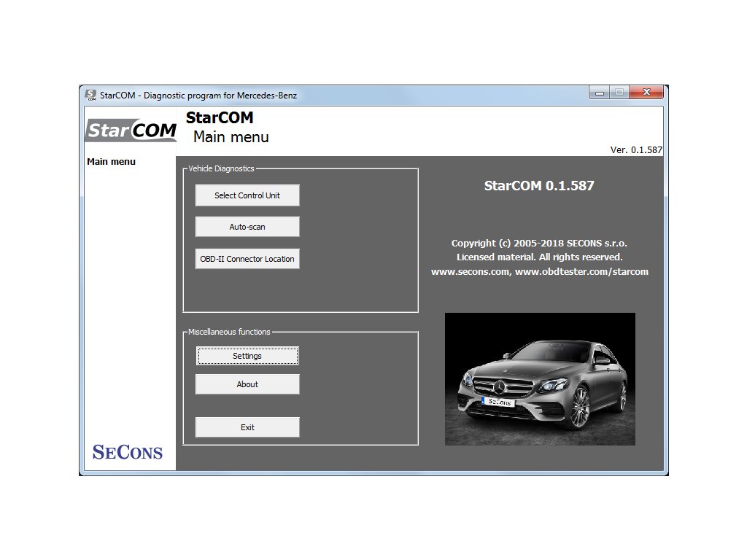Viewport: 747px width, 560px height.
Task: Click the StarCOM app icon in title bar
Action: click(x=91, y=95)
